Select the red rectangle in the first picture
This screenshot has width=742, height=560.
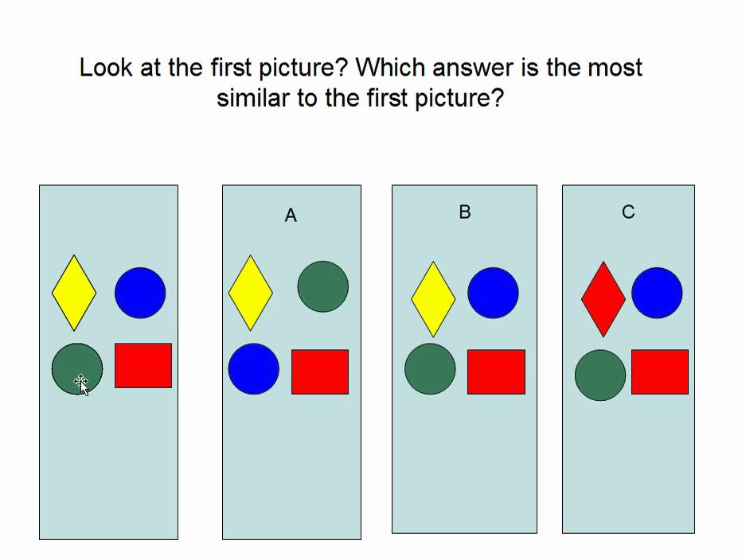point(143,366)
